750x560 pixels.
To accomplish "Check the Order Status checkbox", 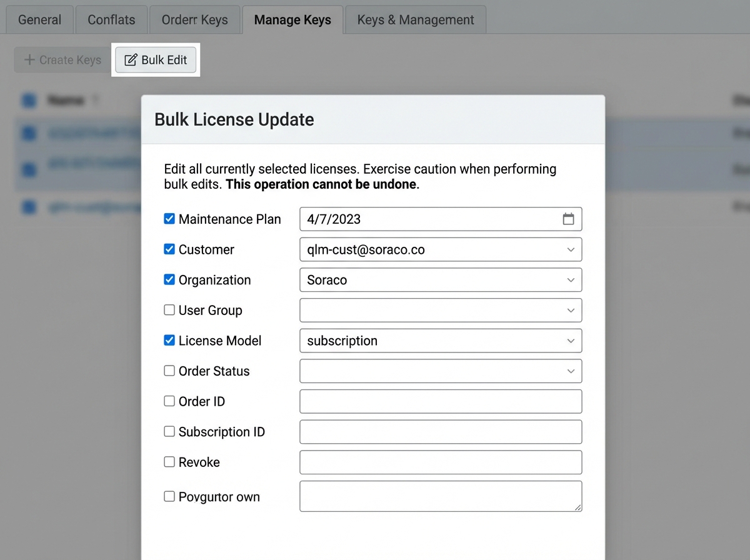I will [169, 371].
